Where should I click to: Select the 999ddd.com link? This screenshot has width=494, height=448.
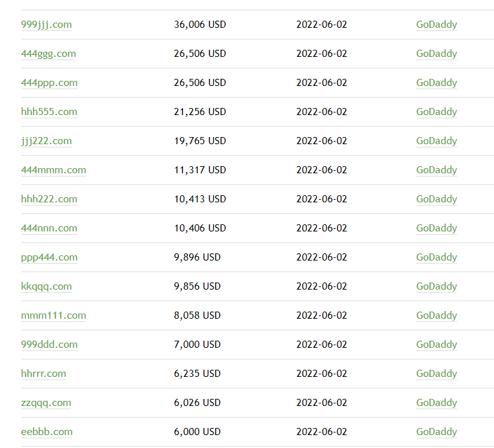48,345
